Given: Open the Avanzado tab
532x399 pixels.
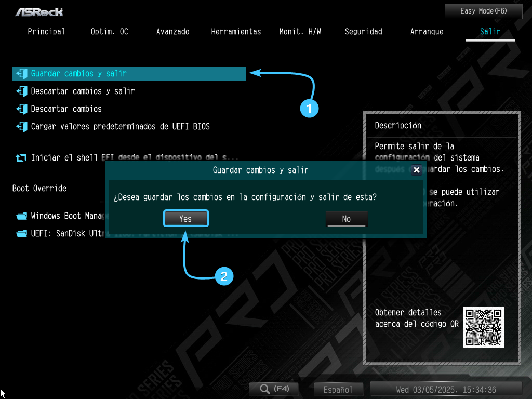Looking at the screenshot, I should pos(172,32).
